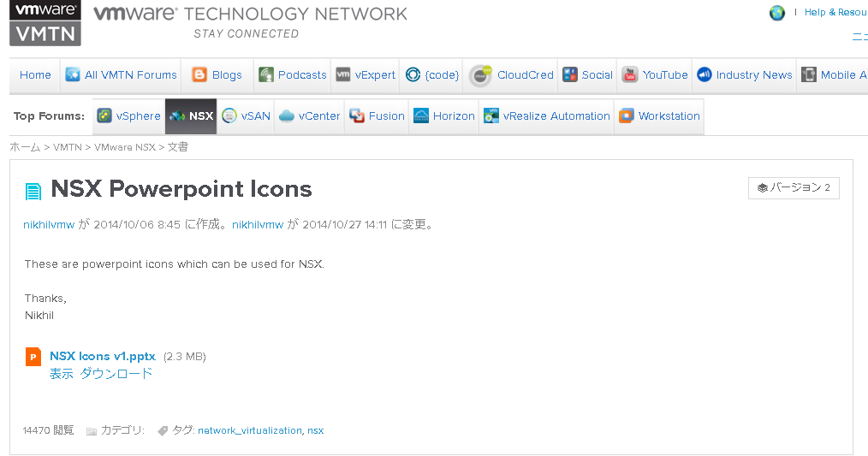Click the タグ tag icon
Viewport: 868px width, 456px height.
pyautogui.click(x=163, y=430)
